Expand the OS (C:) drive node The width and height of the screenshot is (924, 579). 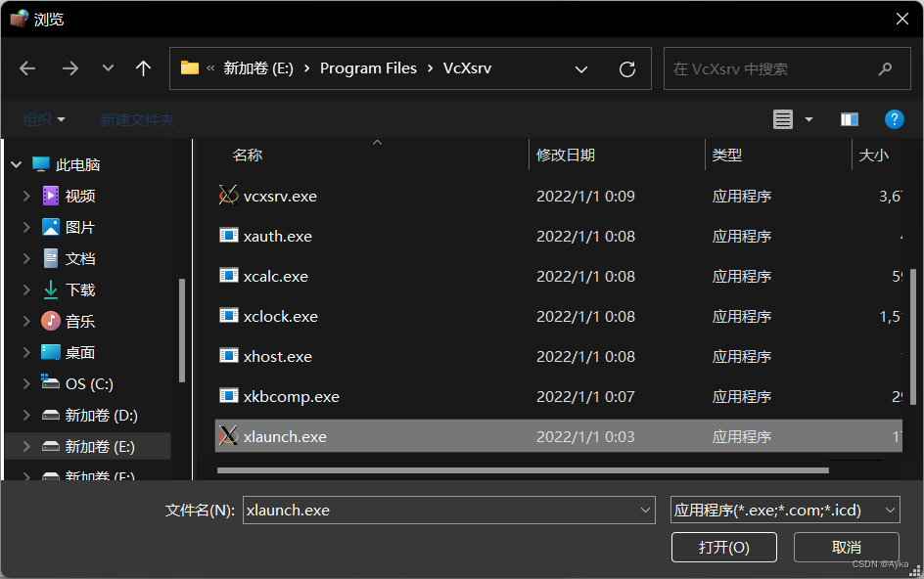[x=26, y=383]
